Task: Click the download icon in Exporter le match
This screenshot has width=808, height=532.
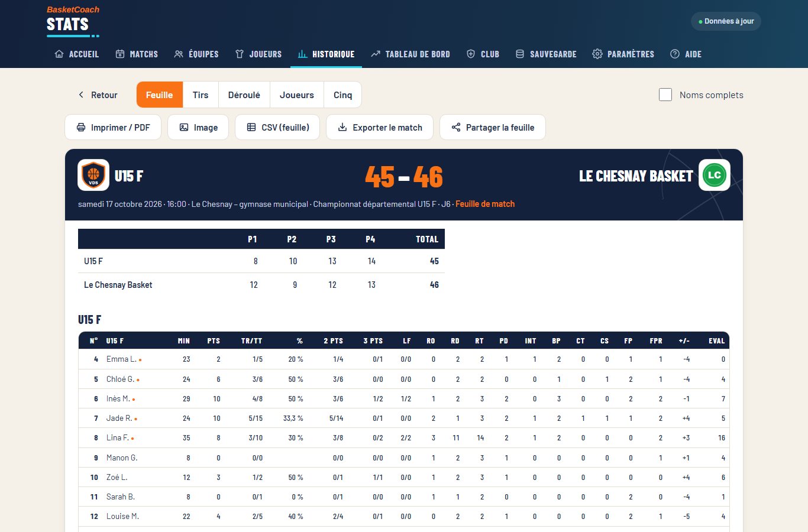Action: click(x=342, y=127)
